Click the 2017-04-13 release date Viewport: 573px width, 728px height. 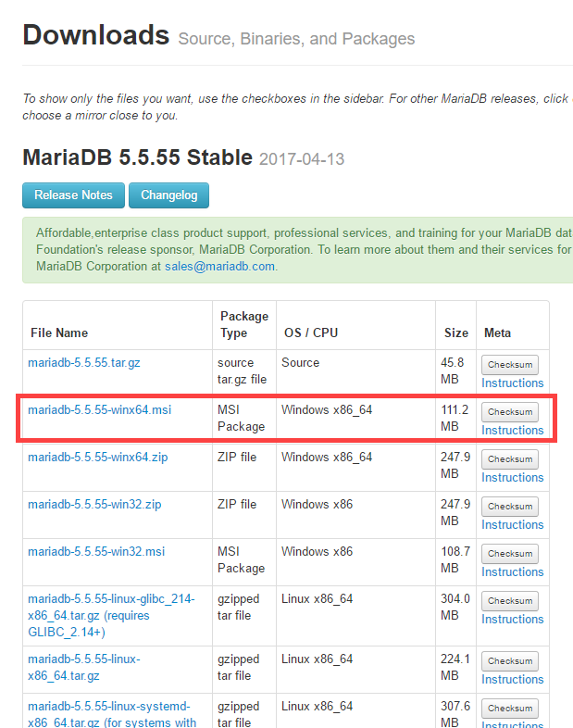pyautogui.click(x=302, y=159)
